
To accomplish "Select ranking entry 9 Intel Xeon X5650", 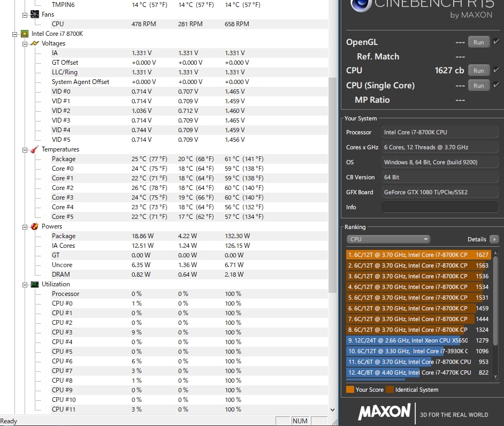I will [418, 340].
